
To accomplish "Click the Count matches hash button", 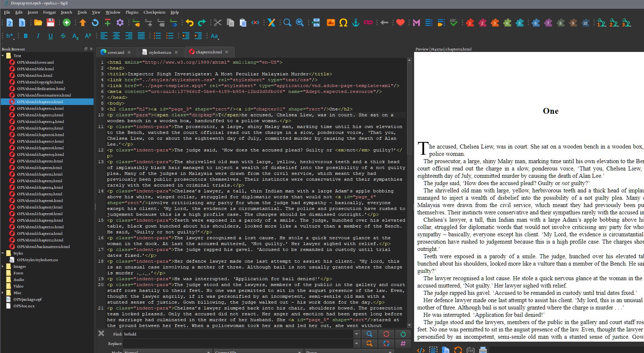I will pyautogui.click(x=403, y=343).
